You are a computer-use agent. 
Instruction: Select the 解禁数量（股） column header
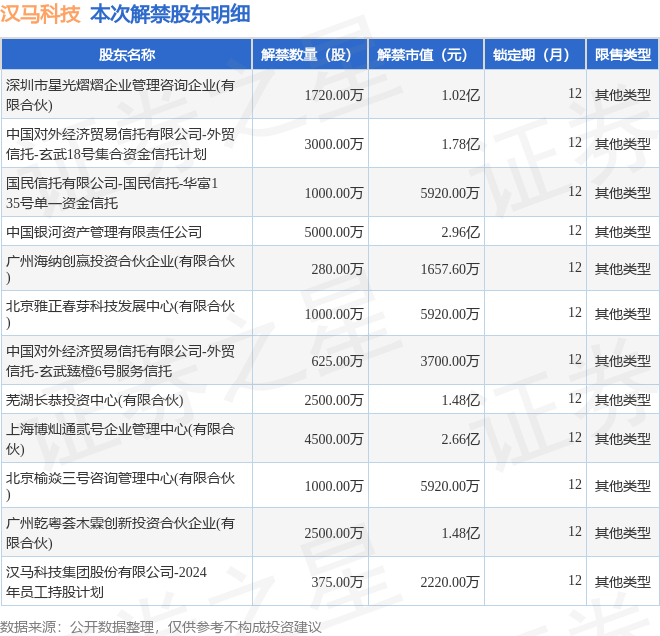pyautogui.click(x=310, y=55)
